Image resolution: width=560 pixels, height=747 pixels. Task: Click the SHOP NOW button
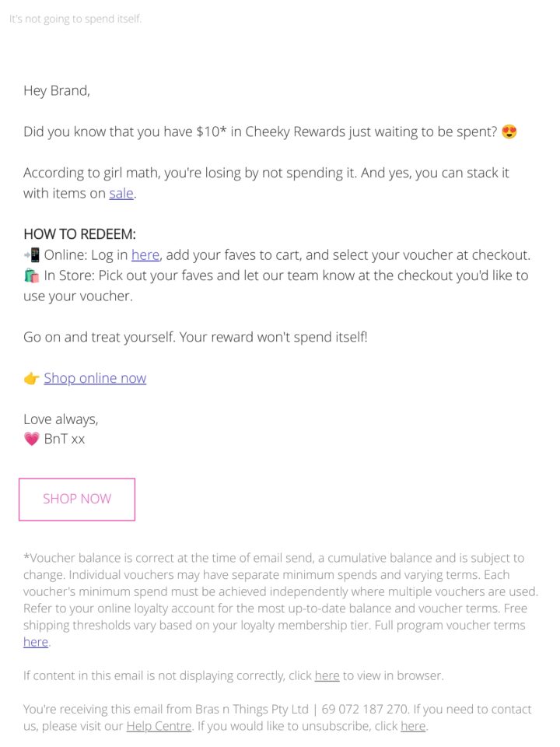(77, 500)
